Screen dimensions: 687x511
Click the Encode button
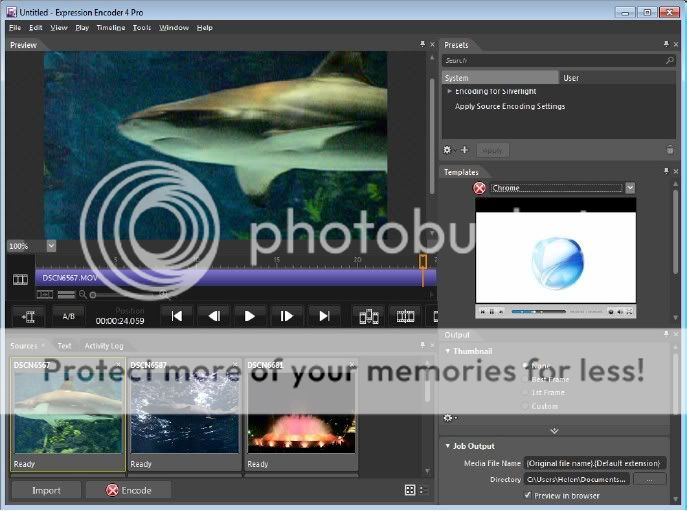pos(128,490)
